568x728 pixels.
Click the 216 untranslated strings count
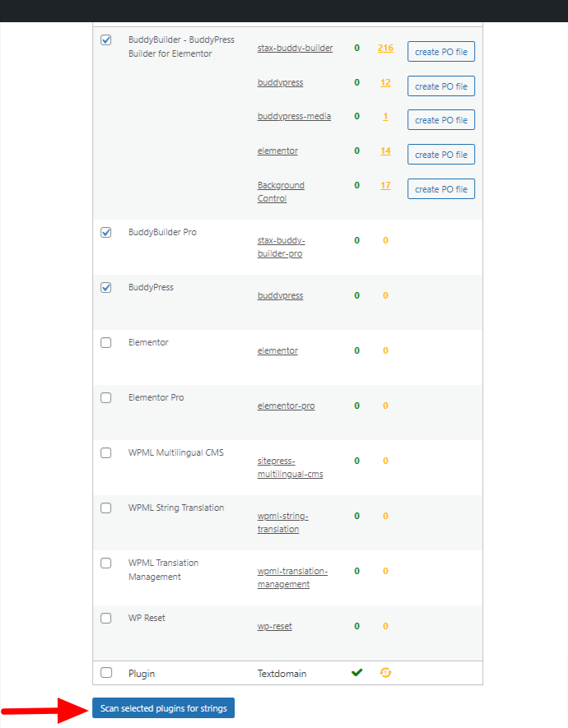point(385,48)
